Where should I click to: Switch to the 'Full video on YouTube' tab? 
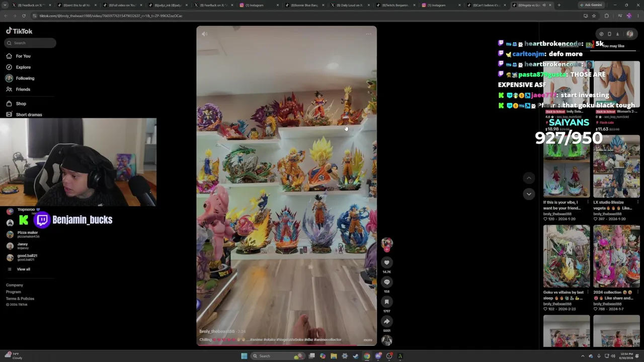[123, 5]
